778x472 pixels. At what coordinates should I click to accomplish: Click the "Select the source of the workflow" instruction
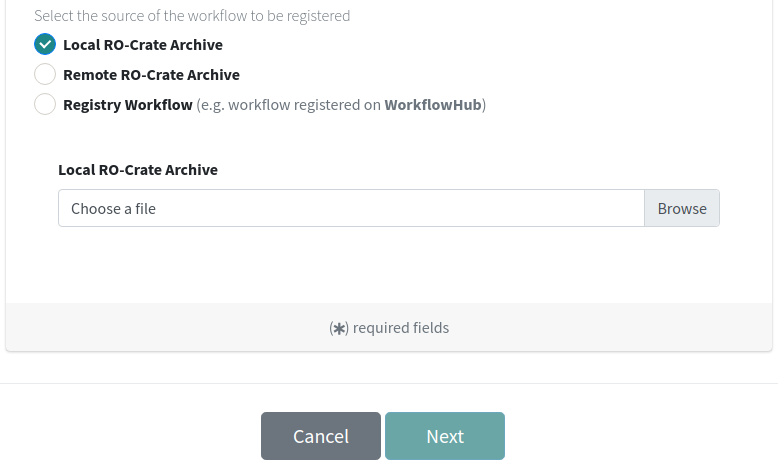pyautogui.click(x=192, y=16)
